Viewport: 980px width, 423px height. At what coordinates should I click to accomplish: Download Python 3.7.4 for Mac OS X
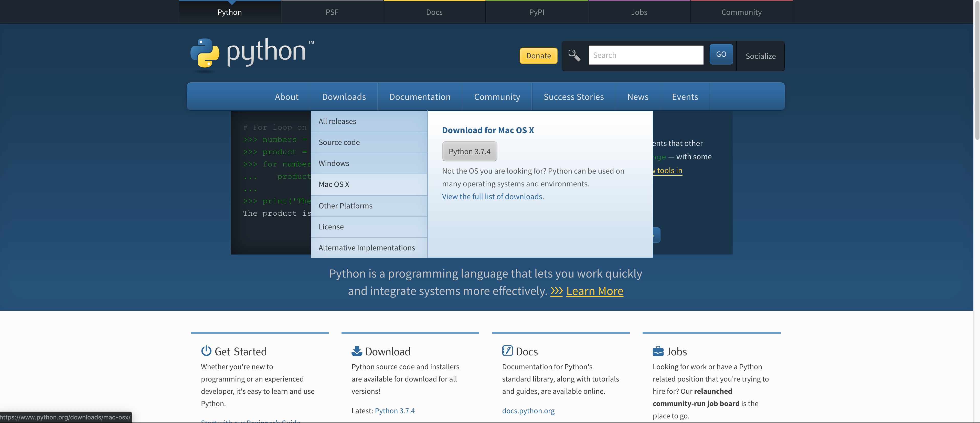coord(470,151)
